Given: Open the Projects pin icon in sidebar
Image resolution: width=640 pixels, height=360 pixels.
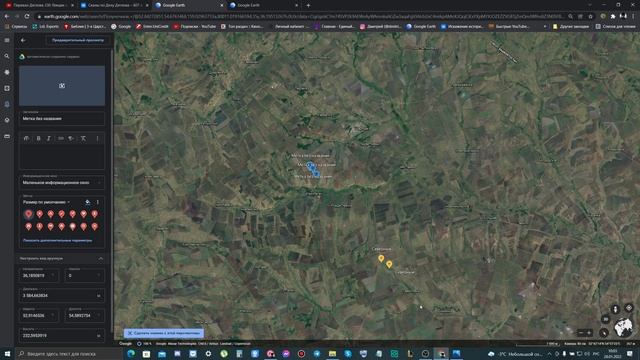Looking at the screenshot, I should pos(7,104).
